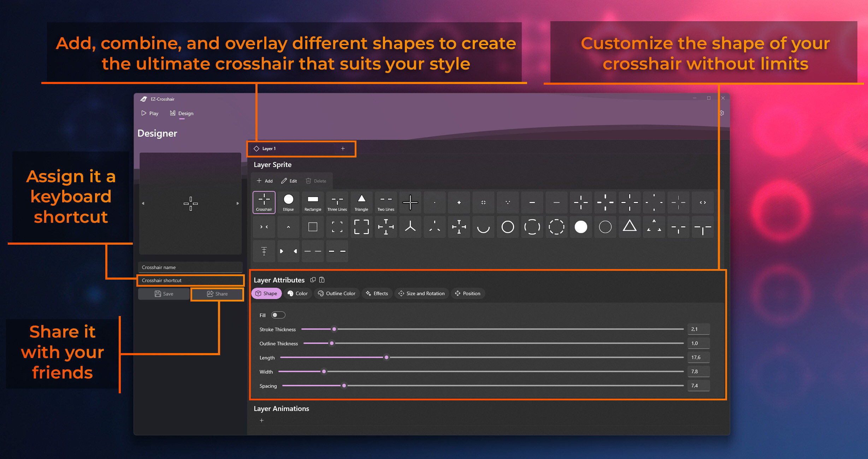The height and width of the screenshot is (459, 868).
Task: Save the current crosshair
Action: (164, 293)
